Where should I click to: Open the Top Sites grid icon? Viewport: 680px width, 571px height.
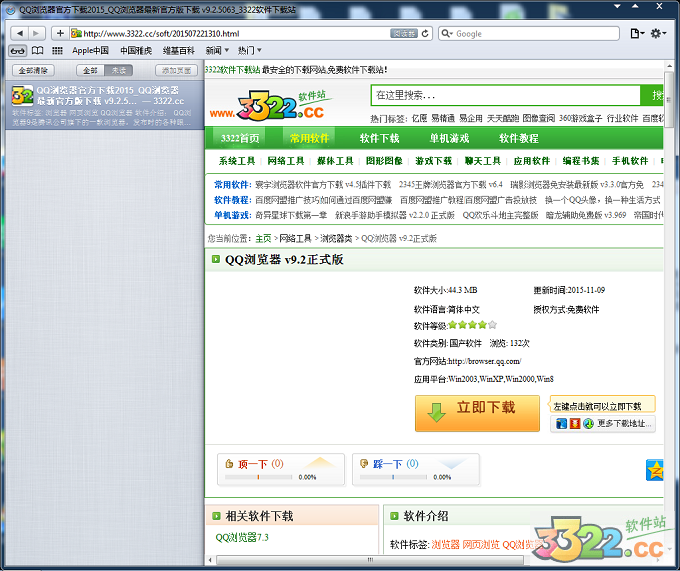pos(57,51)
